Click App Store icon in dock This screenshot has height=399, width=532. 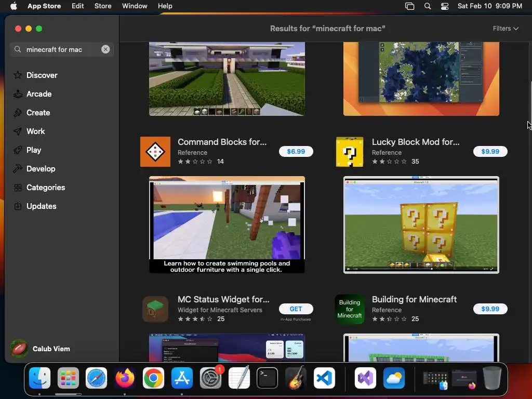182,378
